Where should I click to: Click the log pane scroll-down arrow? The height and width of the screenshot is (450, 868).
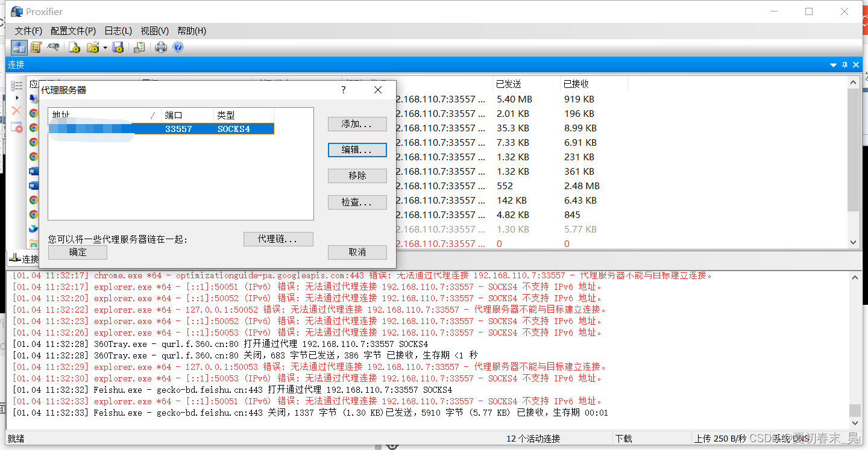pyautogui.click(x=855, y=423)
